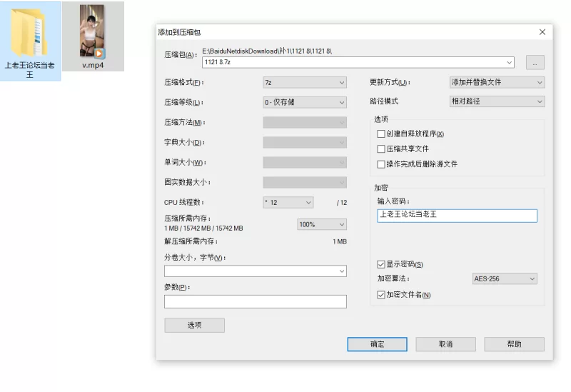The height and width of the screenshot is (392, 571).
Task: Open the CPU 线程数 dropdown showing 12
Action: (288, 203)
